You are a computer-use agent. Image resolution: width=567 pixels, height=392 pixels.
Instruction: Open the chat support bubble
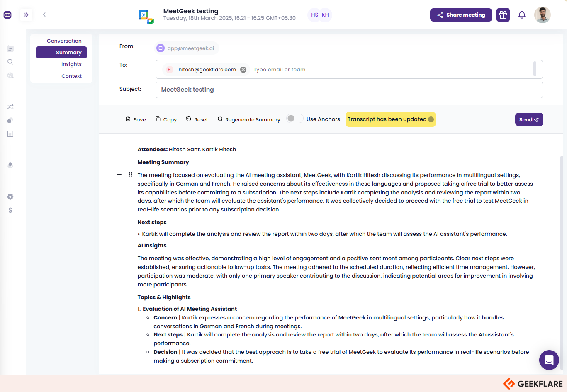[x=549, y=360]
